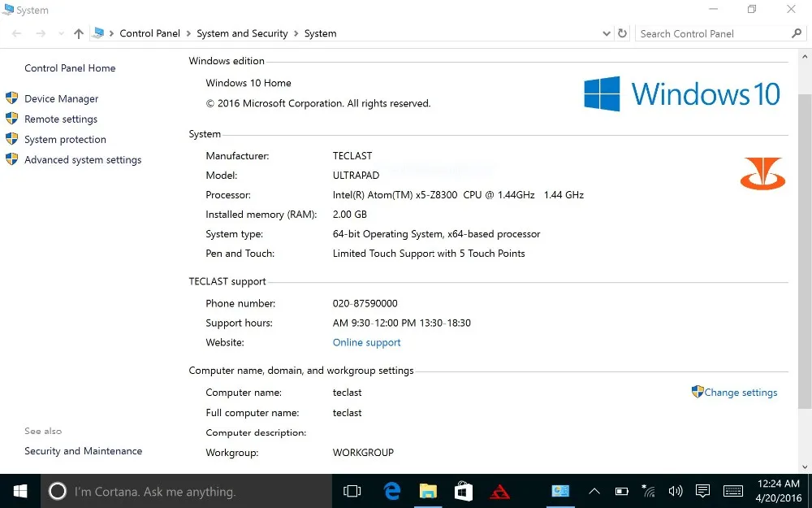Click System in the breadcrumb path
This screenshot has height=508, width=812.
[x=320, y=33]
